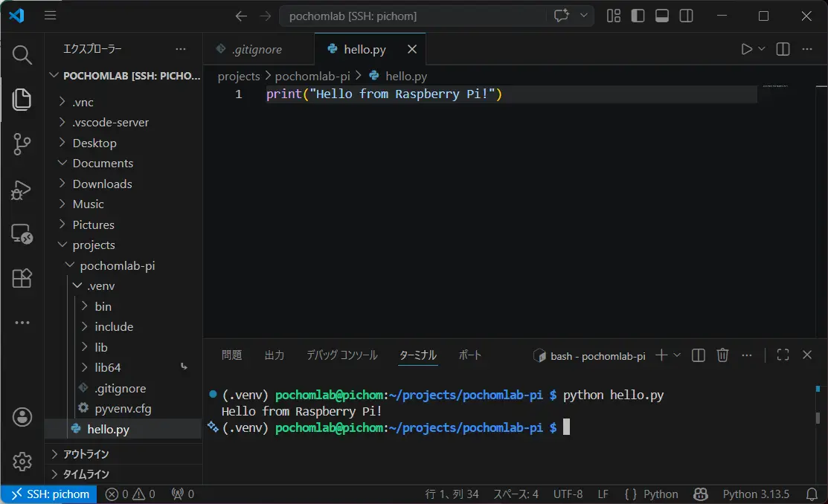Image resolution: width=828 pixels, height=504 pixels.
Task: Expand the Desktop folder
Action: tap(123, 143)
